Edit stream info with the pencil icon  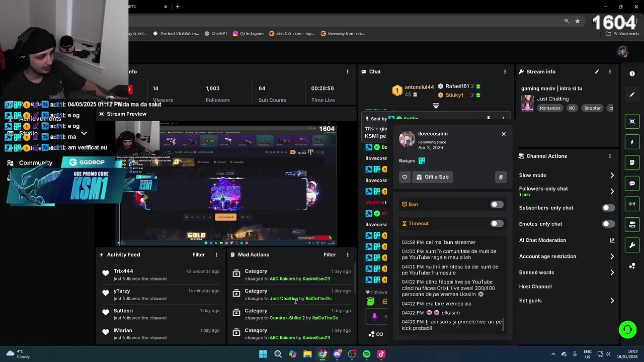[597, 72]
